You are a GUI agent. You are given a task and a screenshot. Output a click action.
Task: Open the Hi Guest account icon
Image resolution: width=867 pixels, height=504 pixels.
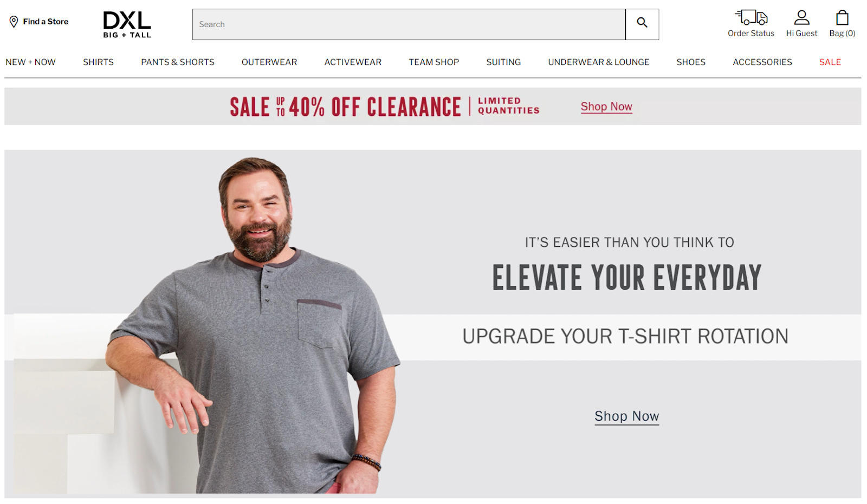point(801,17)
